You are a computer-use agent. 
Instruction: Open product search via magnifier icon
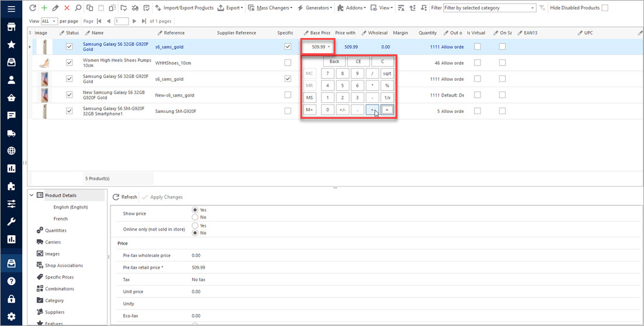point(78,8)
